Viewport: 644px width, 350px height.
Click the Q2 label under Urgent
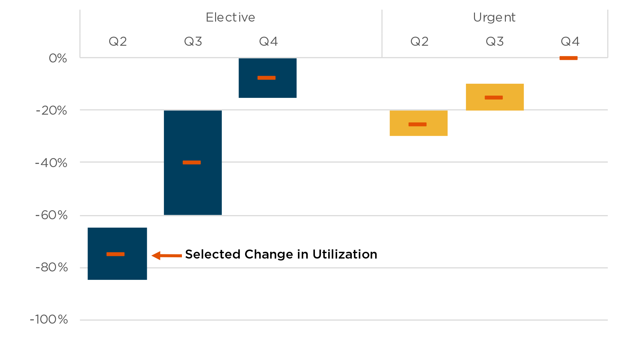pos(419,42)
